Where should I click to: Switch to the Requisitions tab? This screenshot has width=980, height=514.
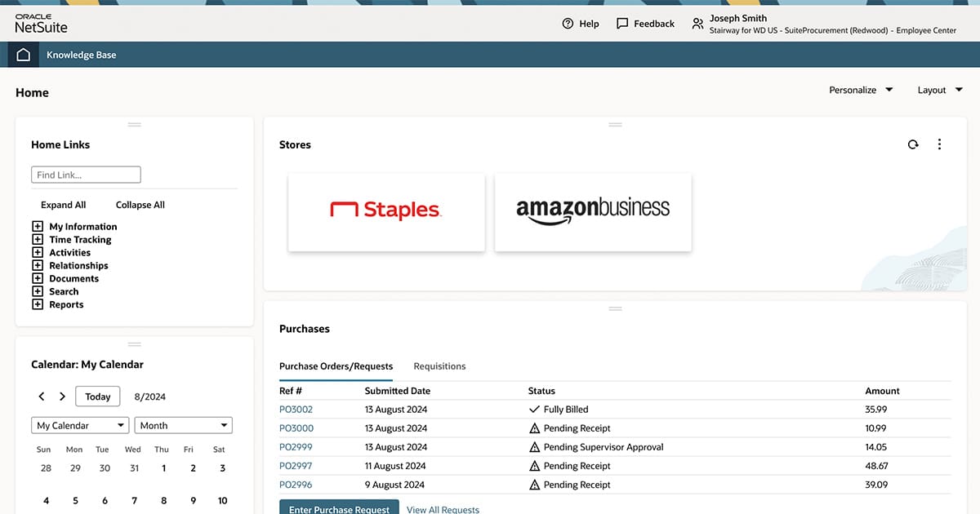pyautogui.click(x=439, y=366)
